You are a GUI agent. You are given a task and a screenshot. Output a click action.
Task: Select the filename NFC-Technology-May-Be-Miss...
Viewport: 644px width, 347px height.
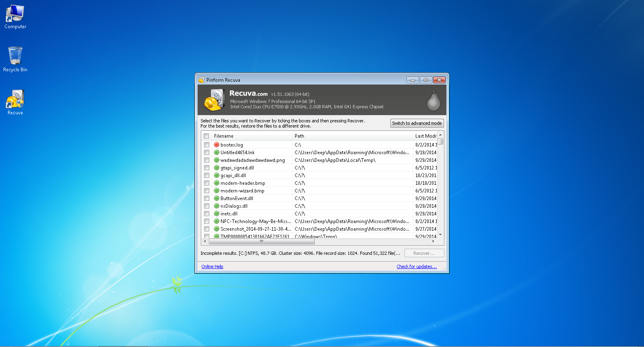(256, 221)
